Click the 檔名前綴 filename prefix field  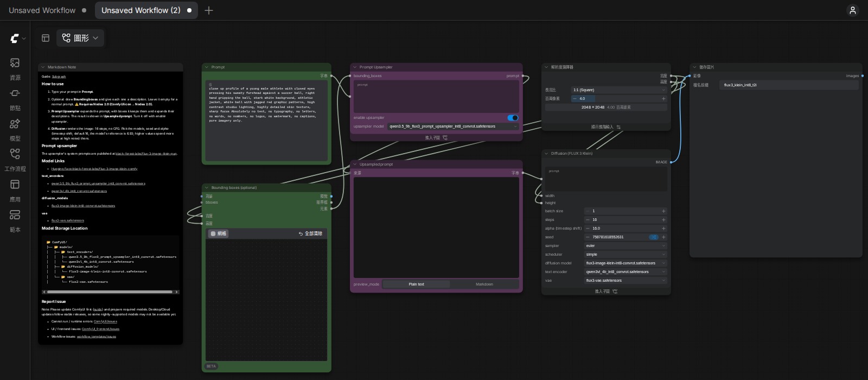789,85
